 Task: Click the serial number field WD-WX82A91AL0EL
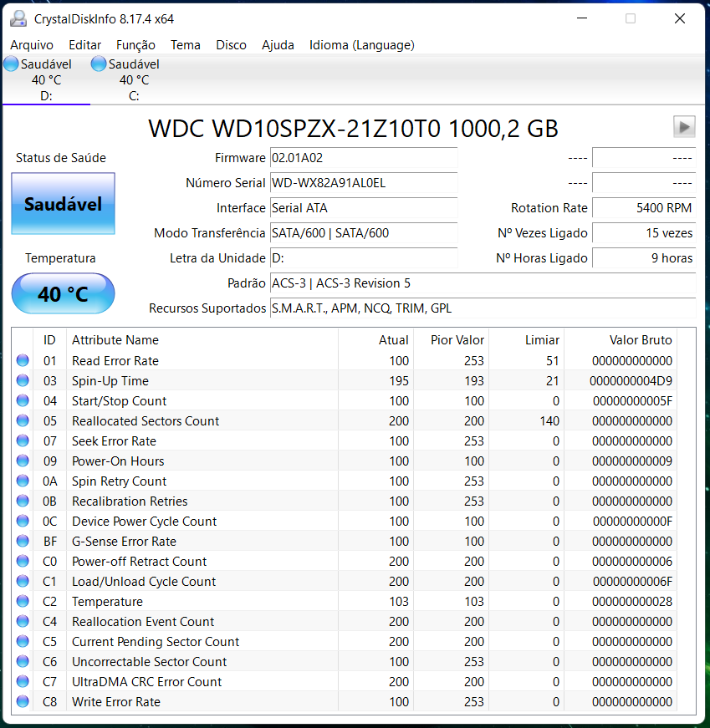pos(364,183)
